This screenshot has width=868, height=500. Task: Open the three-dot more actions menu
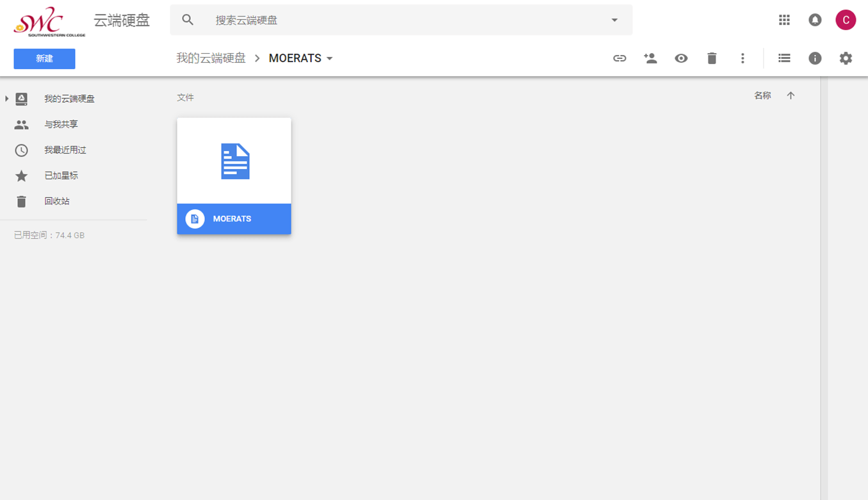coord(742,58)
